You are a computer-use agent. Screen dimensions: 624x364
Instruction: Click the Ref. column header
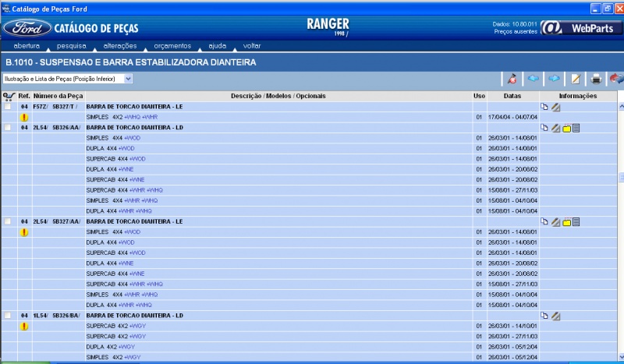pyautogui.click(x=24, y=96)
